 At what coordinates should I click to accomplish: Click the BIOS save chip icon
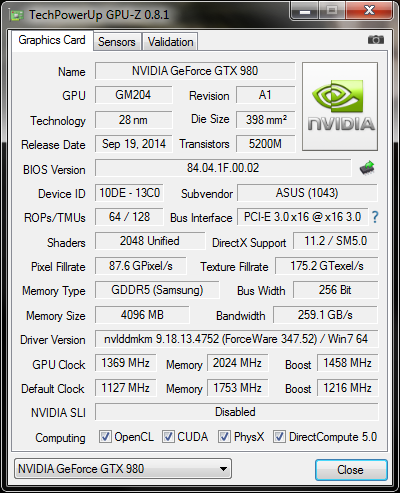(x=367, y=168)
